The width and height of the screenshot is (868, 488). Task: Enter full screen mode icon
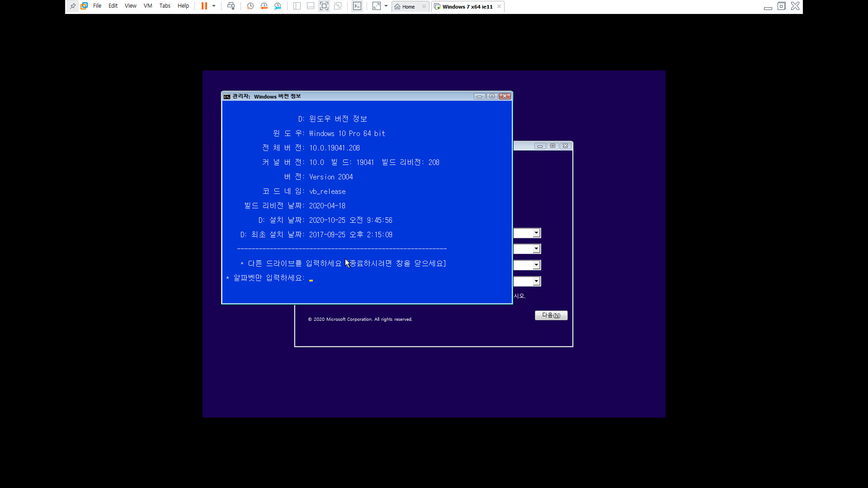[324, 6]
